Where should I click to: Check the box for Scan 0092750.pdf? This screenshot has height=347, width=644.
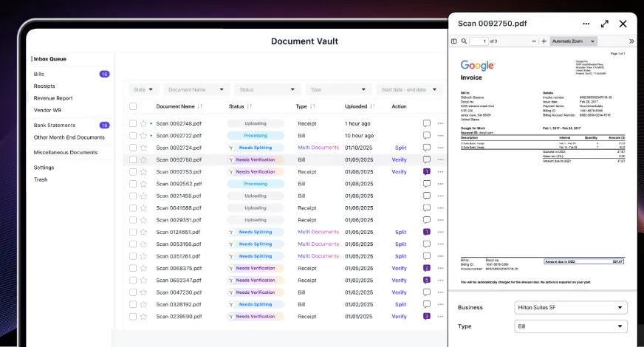[x=133, y=159]
